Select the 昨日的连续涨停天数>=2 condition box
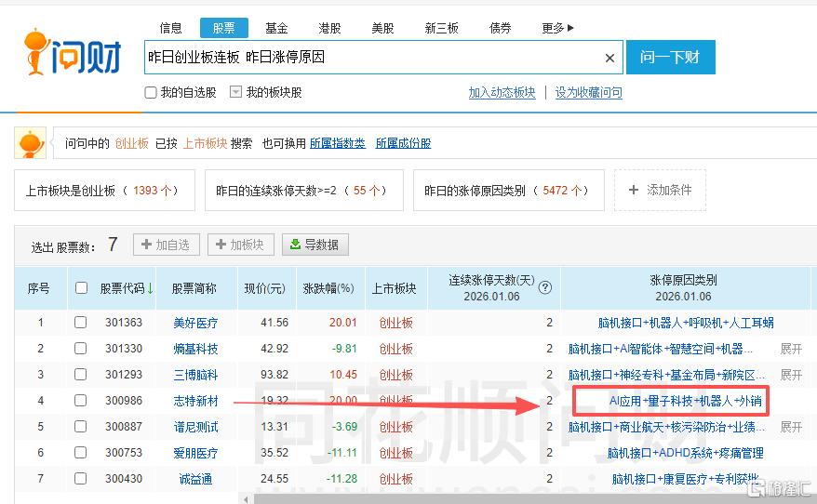This screenshot has height=504, width=817. [304, 190]
